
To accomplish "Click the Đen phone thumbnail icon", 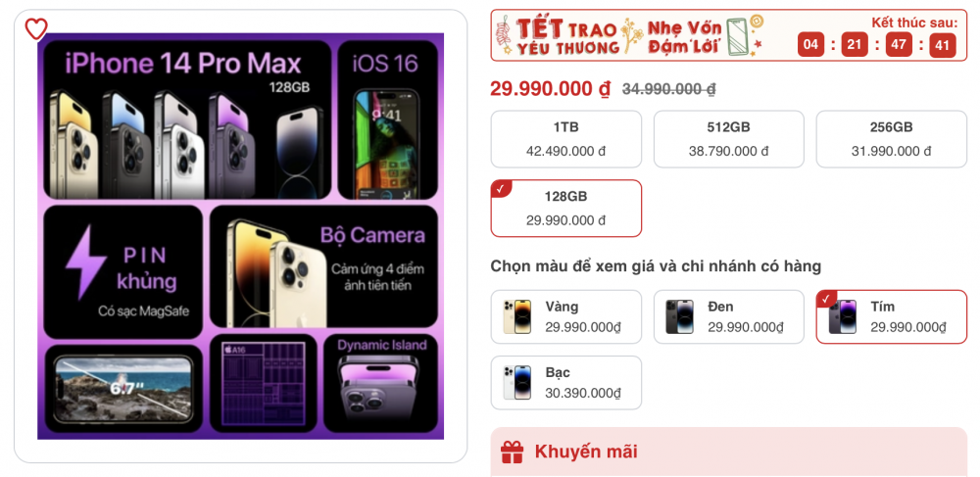I will [679, 316].
